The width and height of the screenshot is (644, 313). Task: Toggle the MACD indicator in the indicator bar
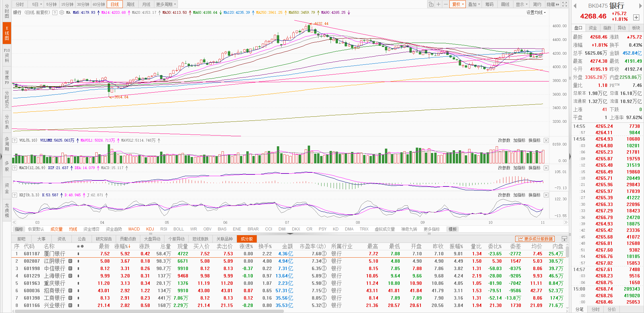[134, 229]
